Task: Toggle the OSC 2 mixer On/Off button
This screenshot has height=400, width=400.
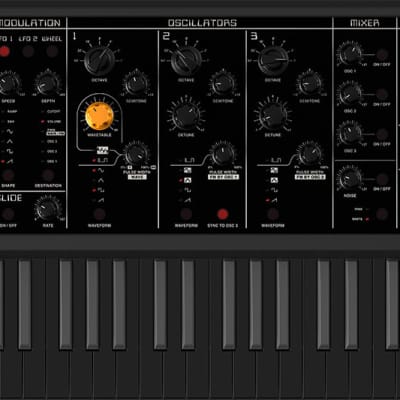Action: click(382, 94)
